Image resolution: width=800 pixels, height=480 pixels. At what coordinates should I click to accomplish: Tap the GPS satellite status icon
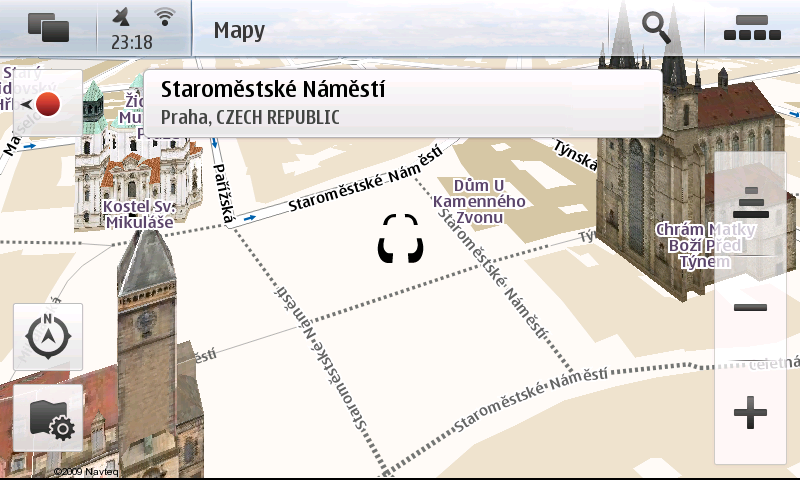coord(122,17)
